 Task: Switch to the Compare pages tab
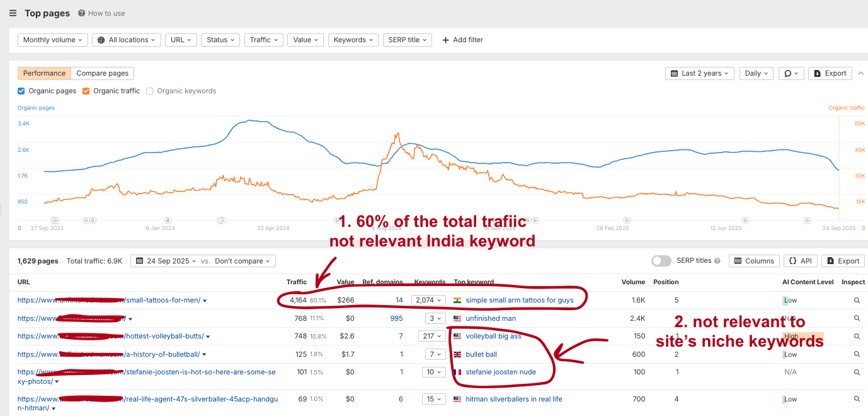pyautogui.click(x=103, y=73)
